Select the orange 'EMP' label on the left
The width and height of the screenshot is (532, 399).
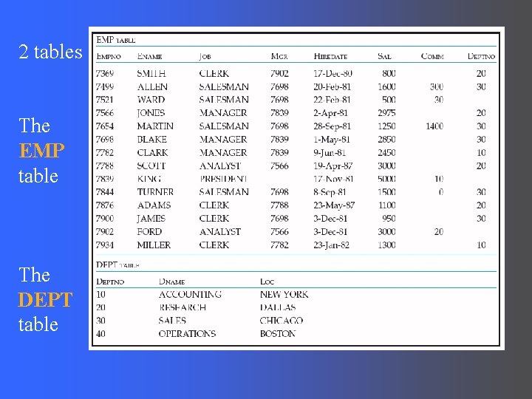click(x=41, y=151)
